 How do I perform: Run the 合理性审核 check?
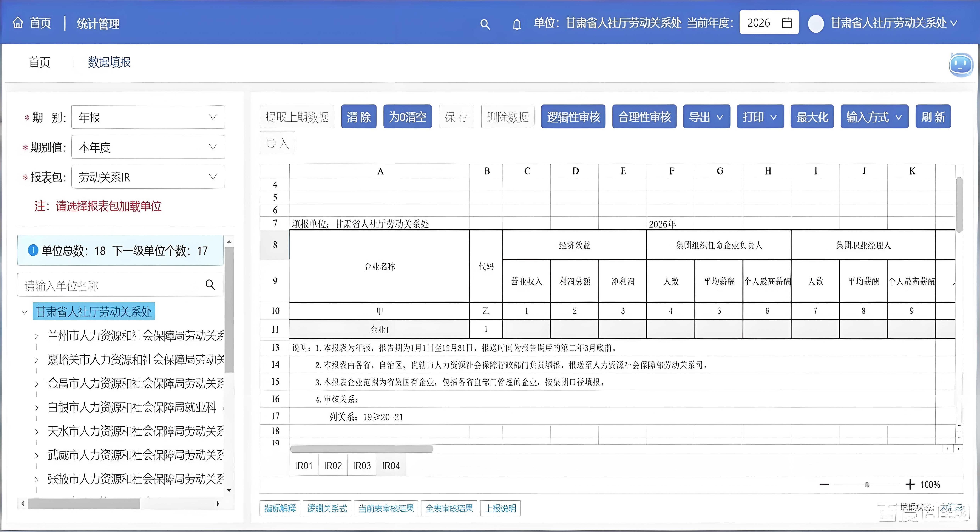tap(644, 117)
